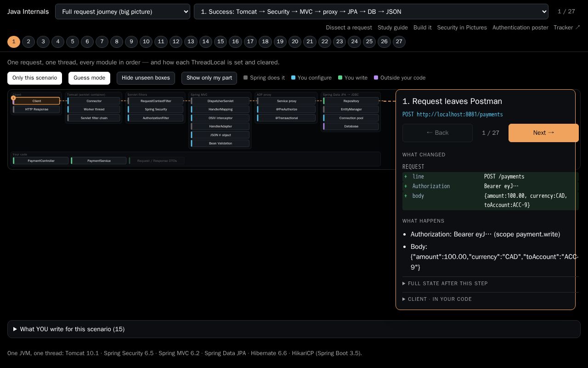Image resolution: width=588 pixels, height=368 pixels.
Task: Jump to step 13
Action: (x=191, y=42)
